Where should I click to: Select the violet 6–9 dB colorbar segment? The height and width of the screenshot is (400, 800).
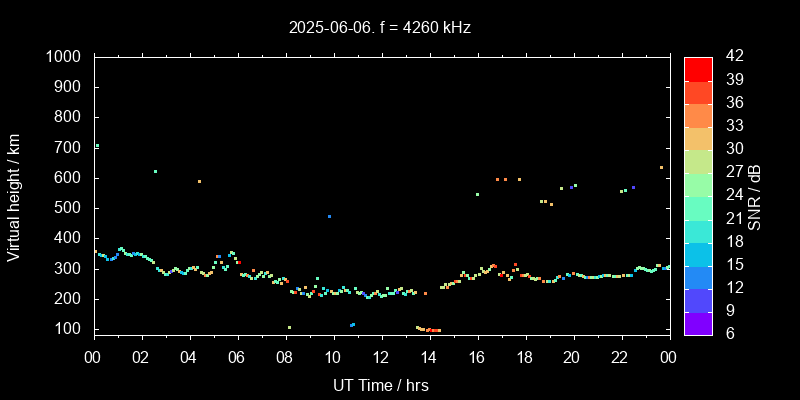697,323
